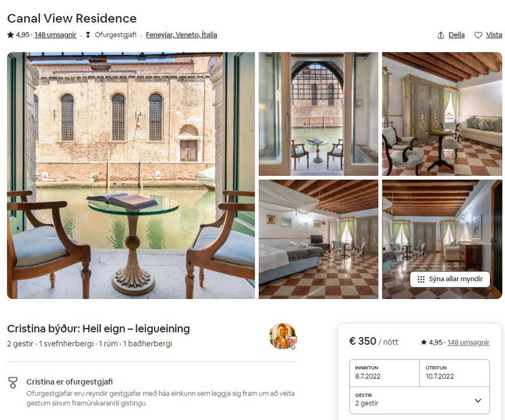Open the Gestir 2 gestir selector
505x420 pixels.
(419, 400)
